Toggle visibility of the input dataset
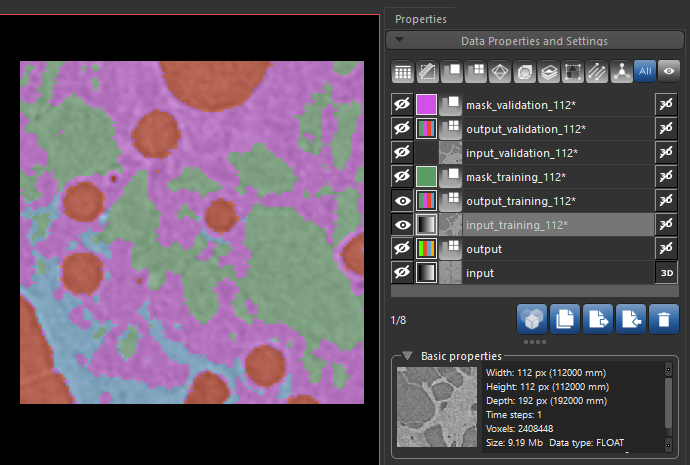 402,273
